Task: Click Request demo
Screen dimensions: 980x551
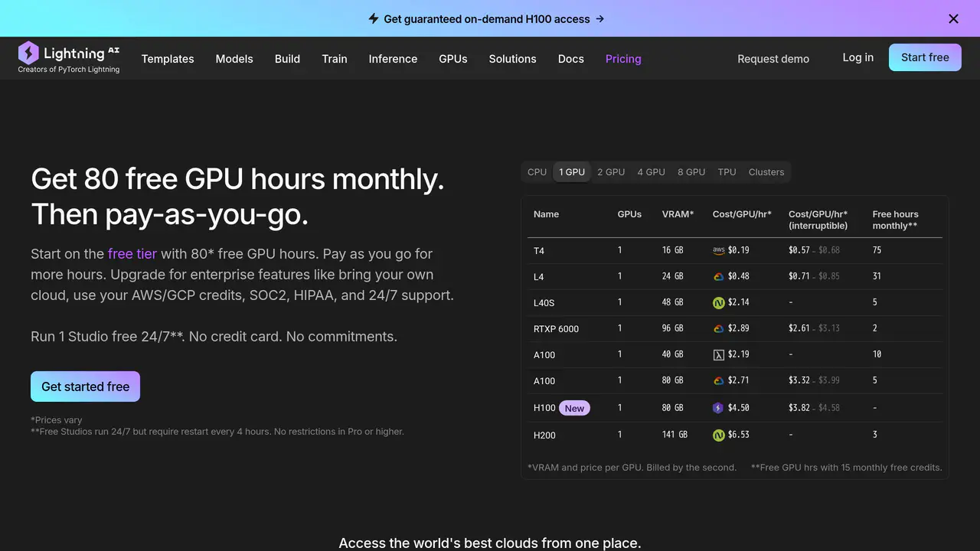Action: pyautogui.click(x=773, y=59)
